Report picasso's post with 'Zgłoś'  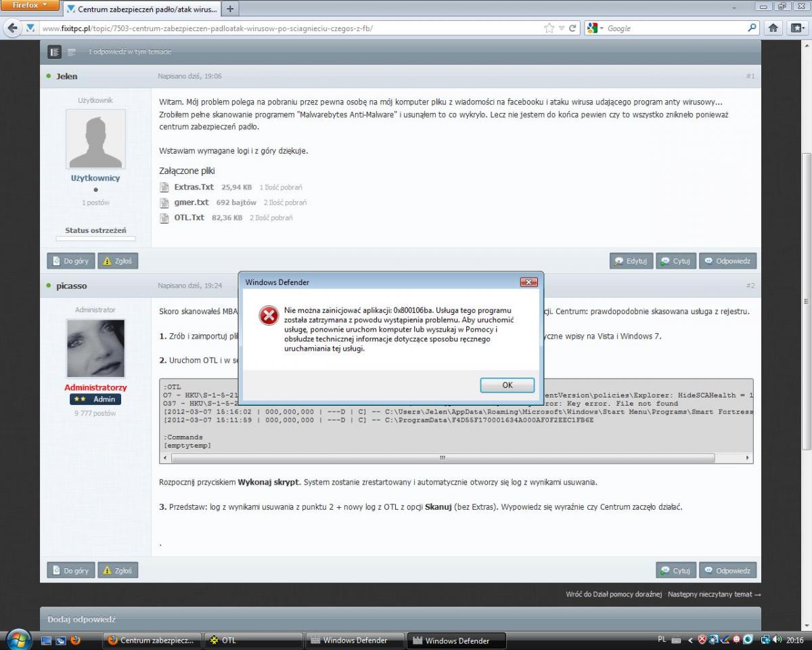coord(118,571)
